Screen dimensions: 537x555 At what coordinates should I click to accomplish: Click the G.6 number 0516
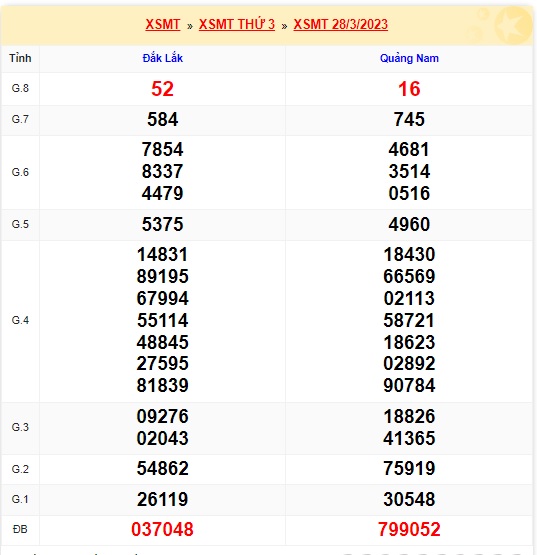pos(409,193)
